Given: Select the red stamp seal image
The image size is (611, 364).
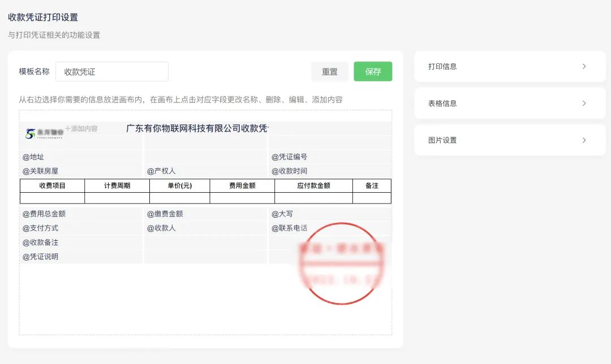Looking at the screenshot, I should coord(343,264).
